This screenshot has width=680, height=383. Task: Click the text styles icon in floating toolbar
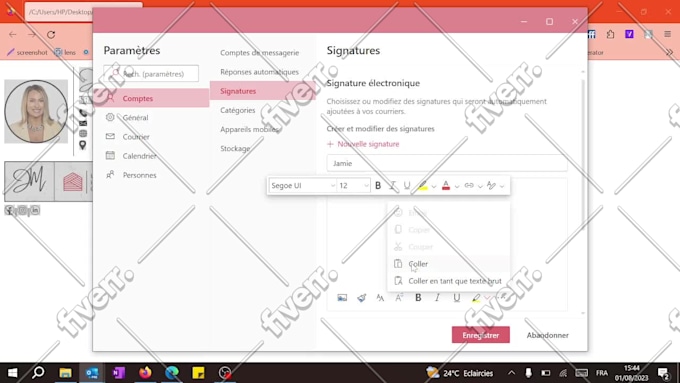pos(491,186)
